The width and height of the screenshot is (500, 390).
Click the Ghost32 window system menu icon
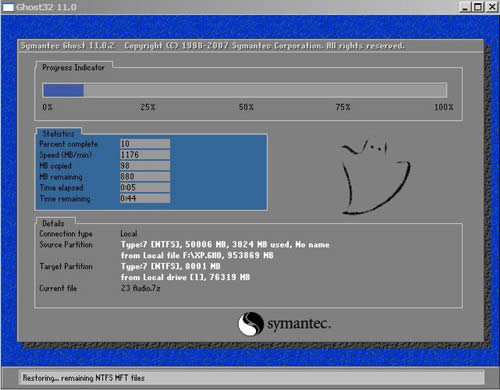coord(8,7)
